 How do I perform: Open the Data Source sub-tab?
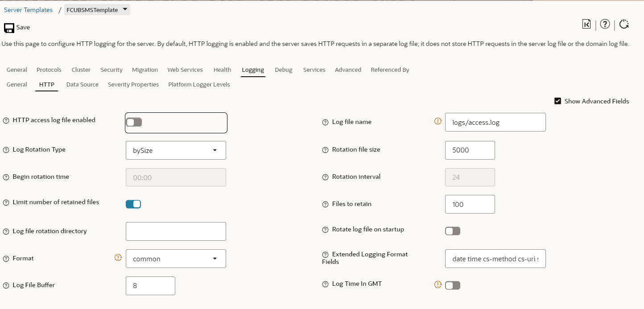tap(82, 85)
